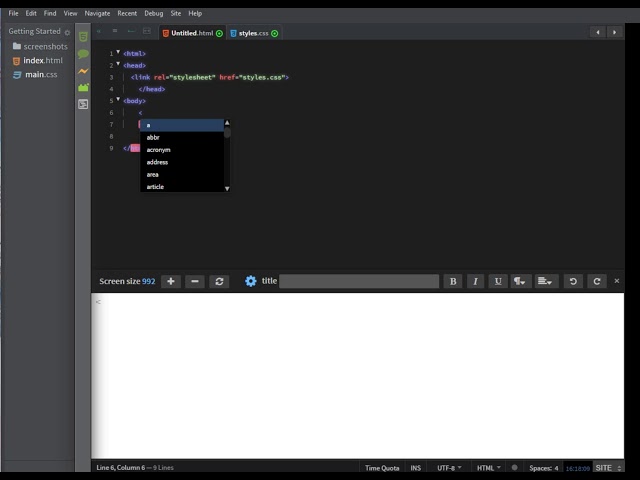This screenshot has width=640, height=480.
Task: Click the Line 6, Column 6 status indicator
Action: point(121,468)
